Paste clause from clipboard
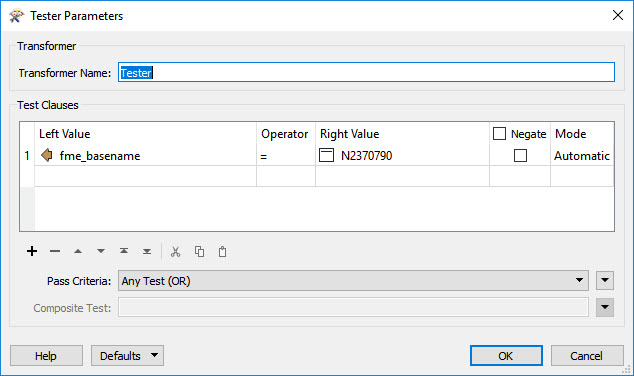 pyautogui.click(x=222, y=251)
